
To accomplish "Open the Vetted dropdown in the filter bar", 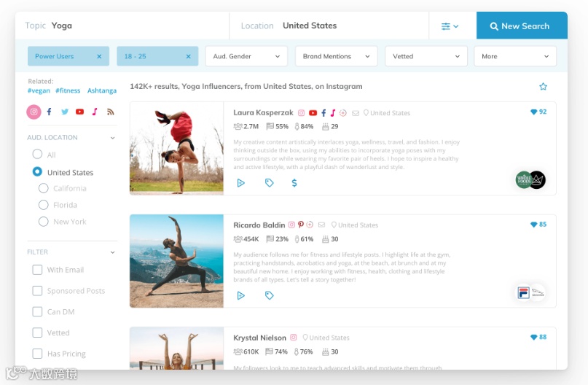I will tap(426, 56).
